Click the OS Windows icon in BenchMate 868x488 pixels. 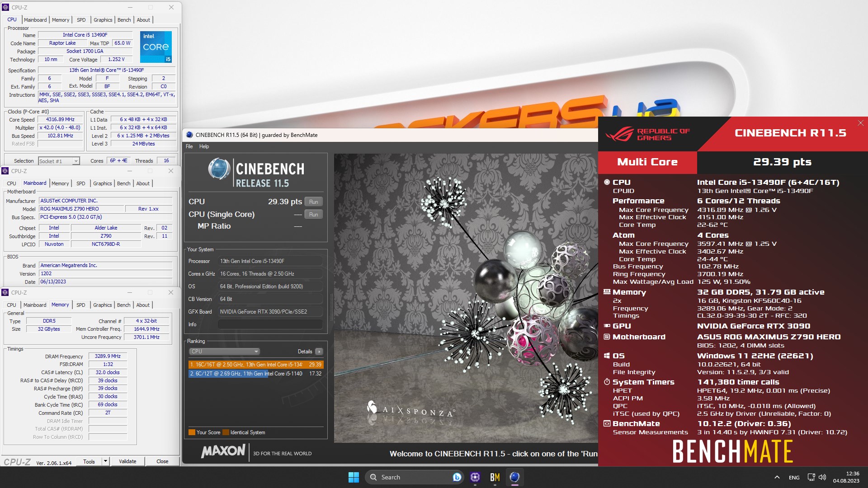coord(607,356)
